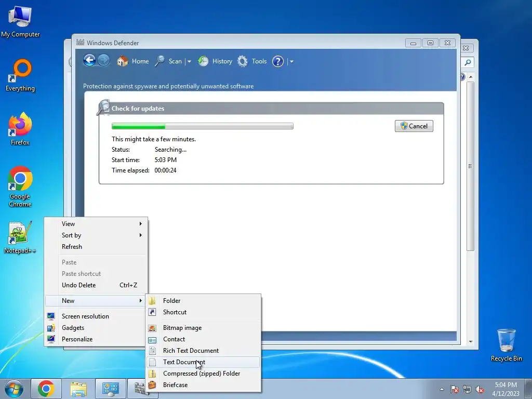This screenshot has height=399, width=532.
Task: Click the update progress bar
Action: (x=203, y=126)
